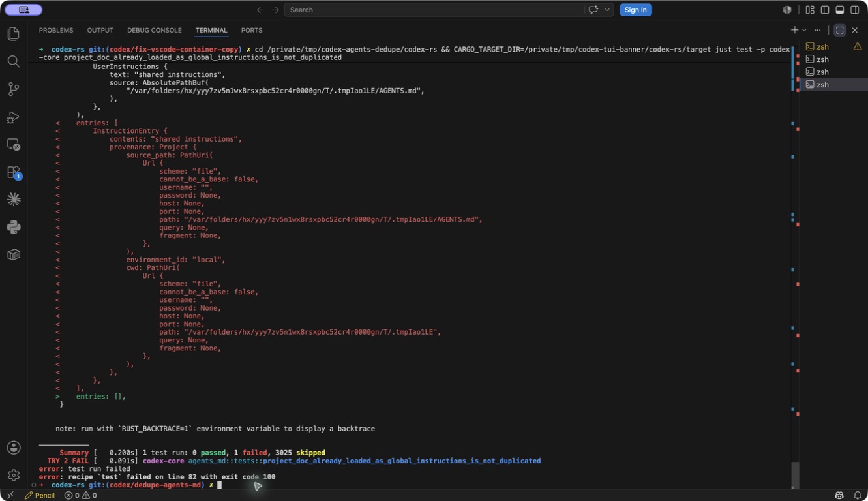
Task: Select the third zsh terminal
Action: [833, 72]
